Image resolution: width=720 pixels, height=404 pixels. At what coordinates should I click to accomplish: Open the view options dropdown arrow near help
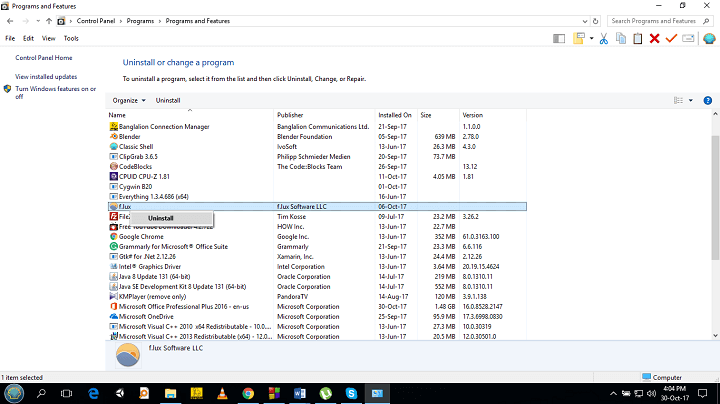click(x=691, y=101)
